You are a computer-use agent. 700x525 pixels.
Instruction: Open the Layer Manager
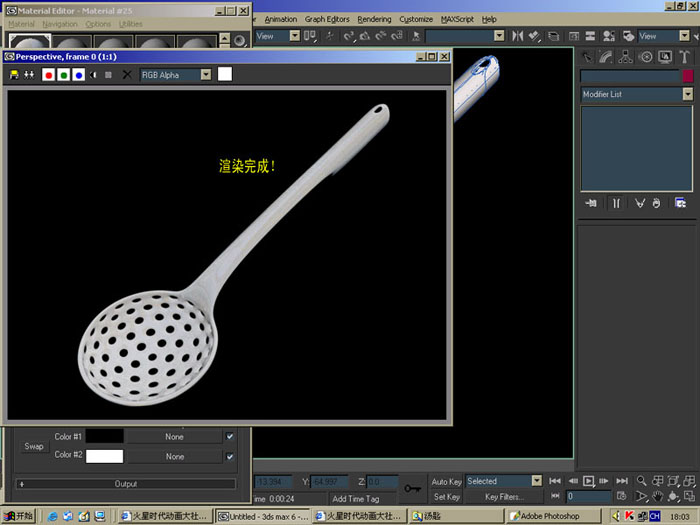click(554, 36)
